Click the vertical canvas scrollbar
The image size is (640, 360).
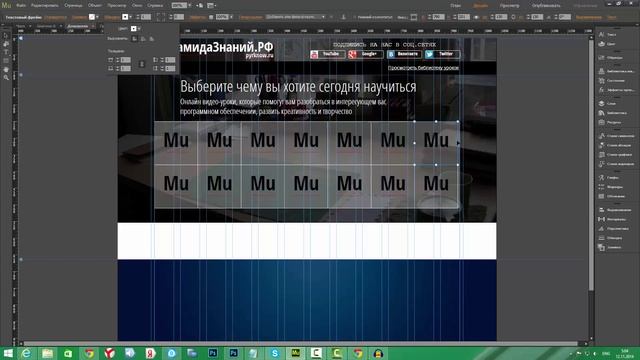591,164
